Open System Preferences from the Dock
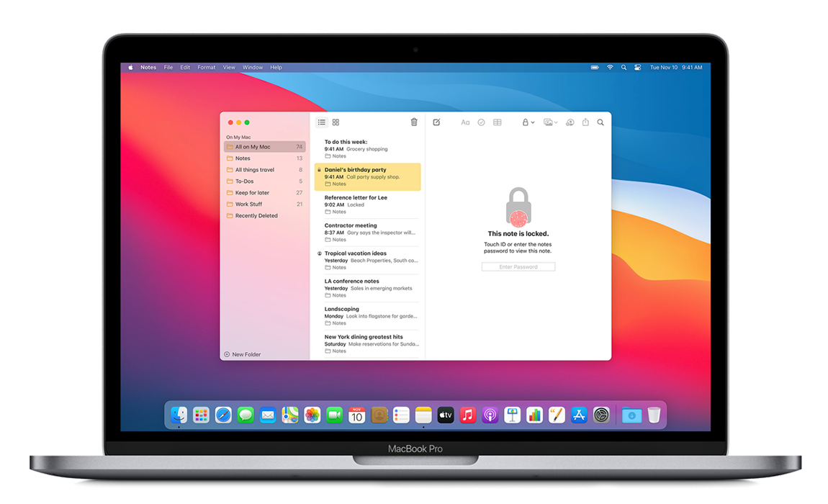Screen dimensions: 828x504 click(601, 415)
